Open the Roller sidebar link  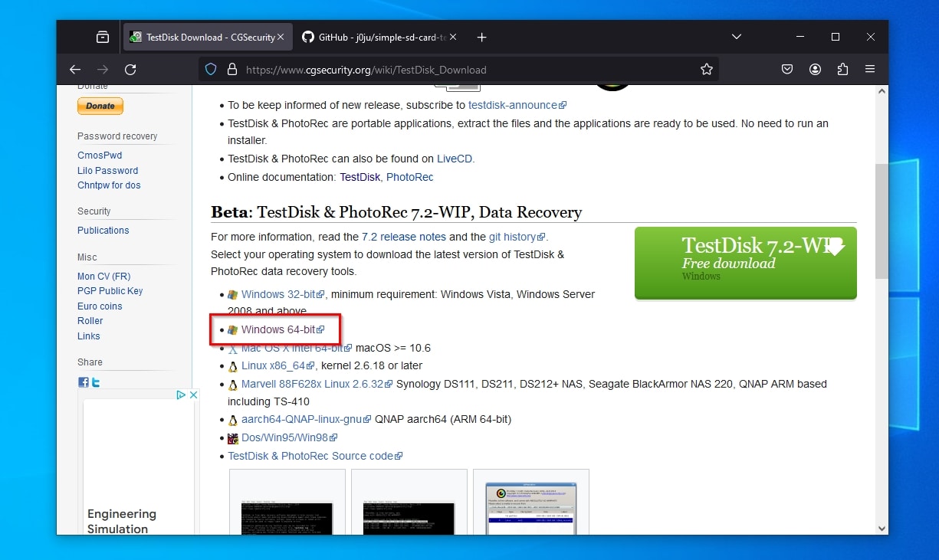[x=90, y=321]
